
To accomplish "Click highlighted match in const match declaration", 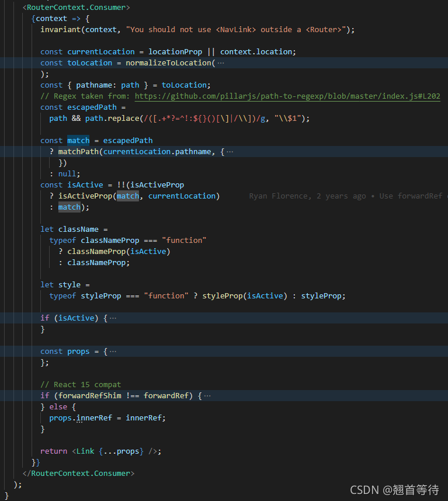I will [78, 141].
